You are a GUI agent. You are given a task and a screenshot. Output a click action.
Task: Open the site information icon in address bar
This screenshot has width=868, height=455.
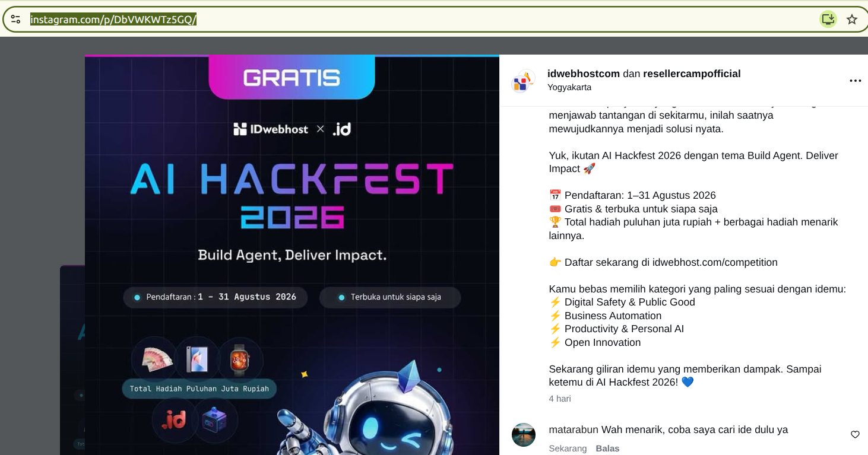(16, 20)
